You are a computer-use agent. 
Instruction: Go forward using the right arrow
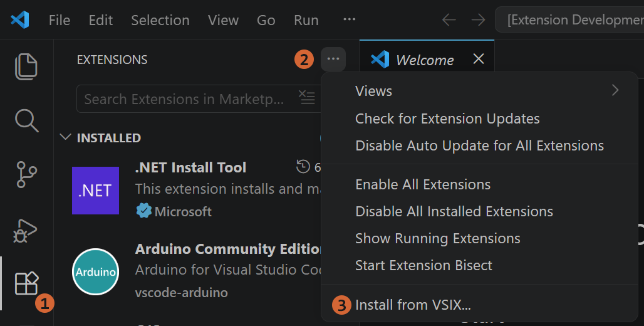(478, 19)
